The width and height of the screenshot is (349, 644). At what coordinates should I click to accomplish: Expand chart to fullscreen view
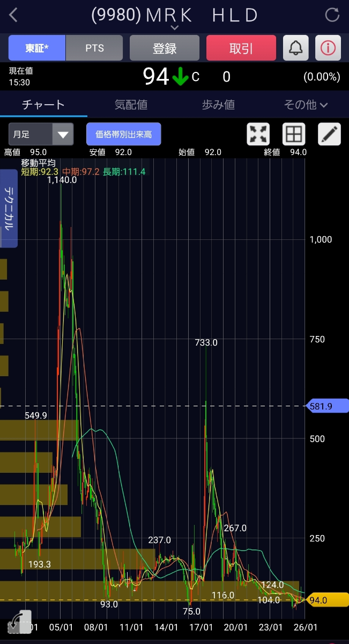pyautogui.click(x=258, y=134)
